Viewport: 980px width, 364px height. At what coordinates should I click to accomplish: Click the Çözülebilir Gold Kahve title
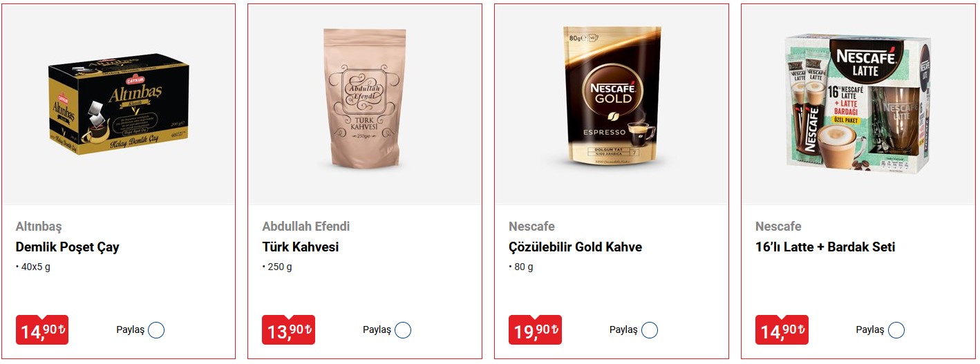(x=576, y=247)
